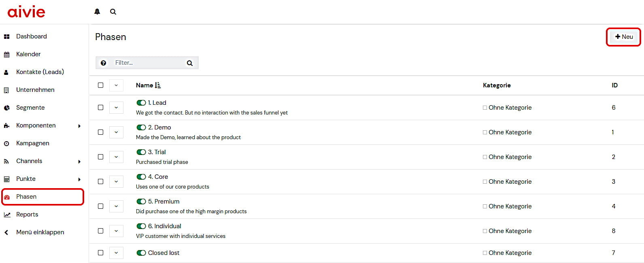Click the Segmente pie chart icon
This screenshot has width=644, height=263.
coord(6,108)
